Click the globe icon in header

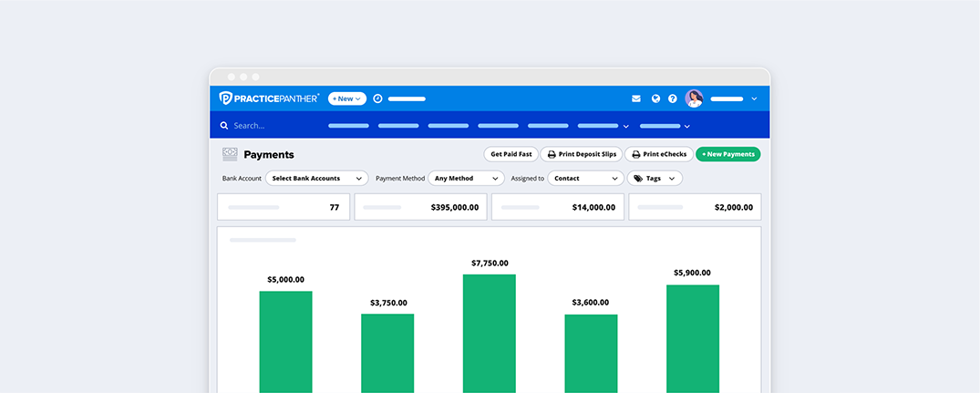655,98
